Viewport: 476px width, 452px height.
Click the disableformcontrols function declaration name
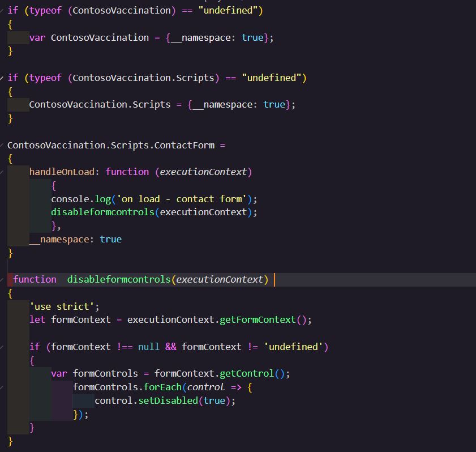tap(119, 279)
